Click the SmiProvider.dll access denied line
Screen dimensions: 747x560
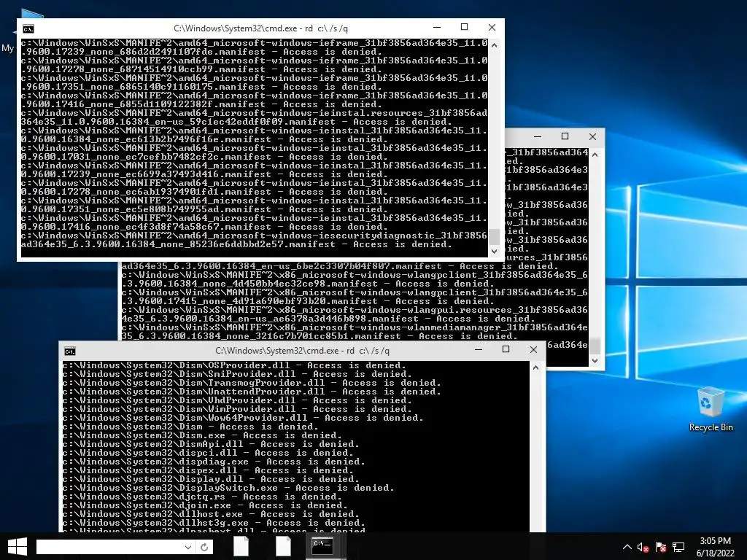pyautogui.click(x=237, y=374)
